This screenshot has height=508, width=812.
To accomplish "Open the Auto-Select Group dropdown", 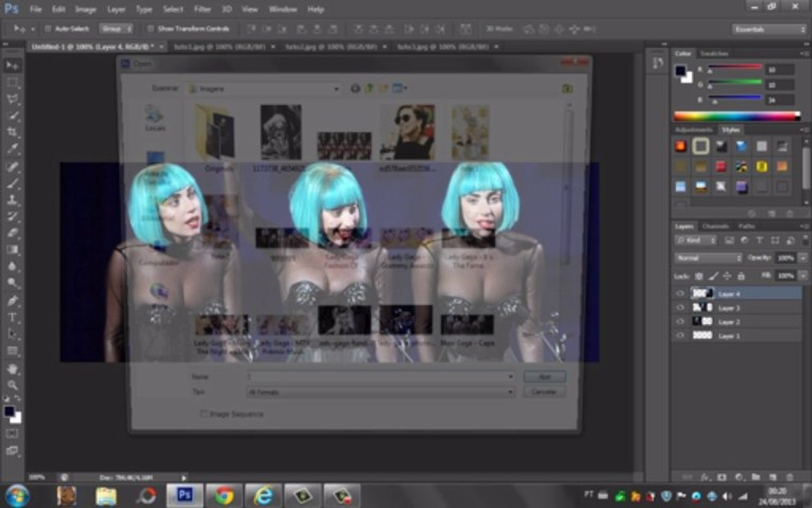I will tap(116, 29).
